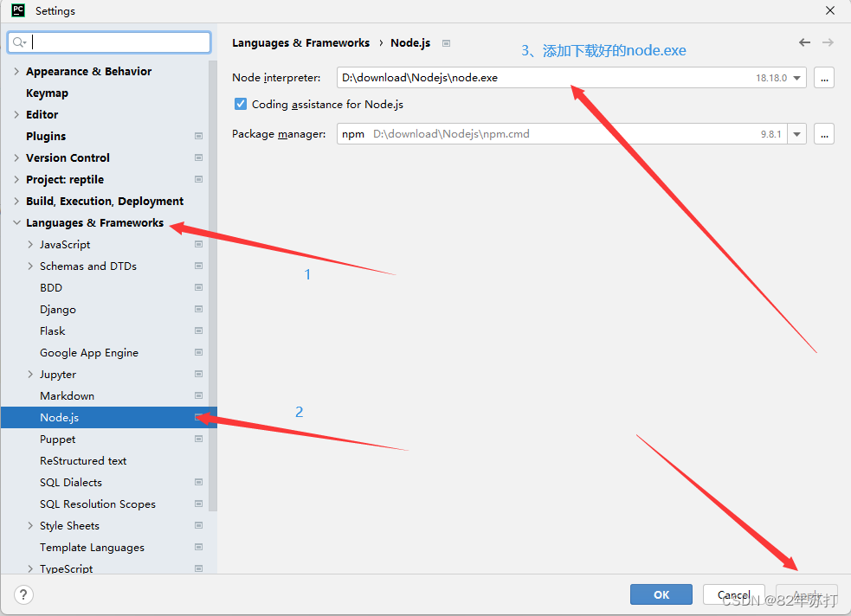The image size is (851, 616).
Task: Expand the Schemas and DTDs node
Action: (x=30, y=266)
